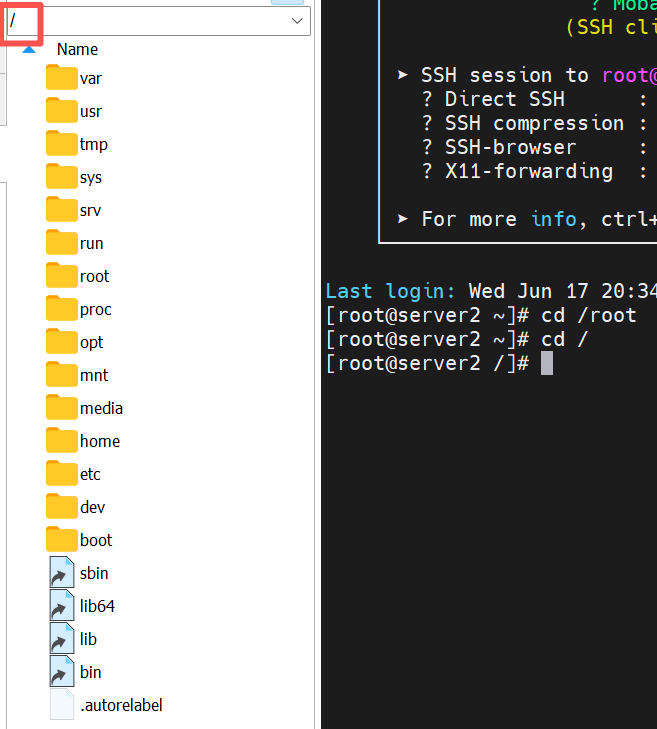Click the 'tmp' folder name text
This screenshot has height=729, width=657.
click(x=94, y=144)
